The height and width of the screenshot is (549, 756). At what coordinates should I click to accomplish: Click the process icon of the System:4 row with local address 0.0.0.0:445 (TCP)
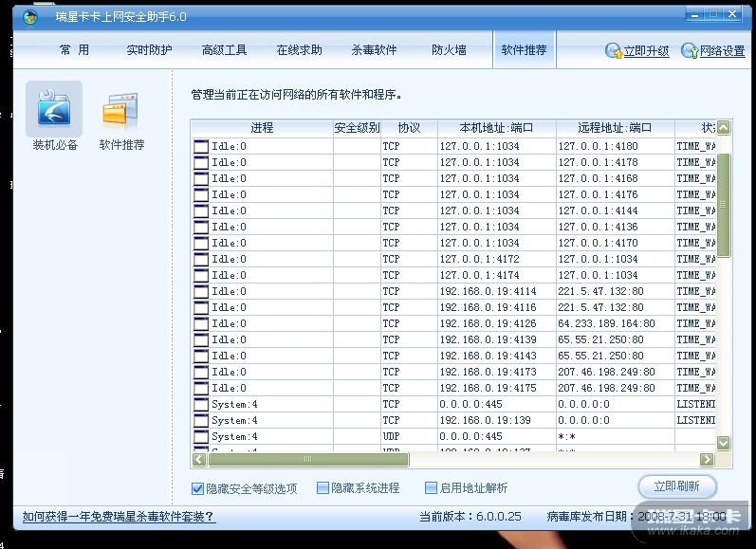coord(201,404)
